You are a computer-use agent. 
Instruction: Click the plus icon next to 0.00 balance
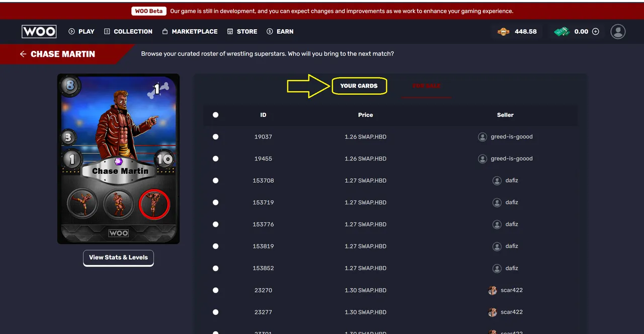(x=596, y=31)
